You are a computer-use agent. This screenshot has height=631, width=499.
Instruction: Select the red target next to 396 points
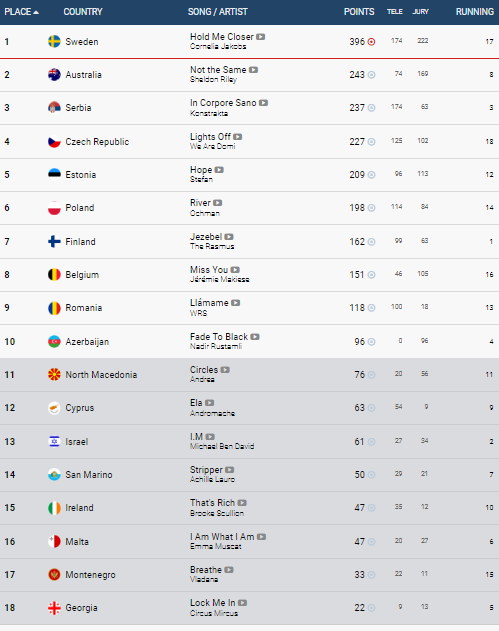[x=371, y=41]
